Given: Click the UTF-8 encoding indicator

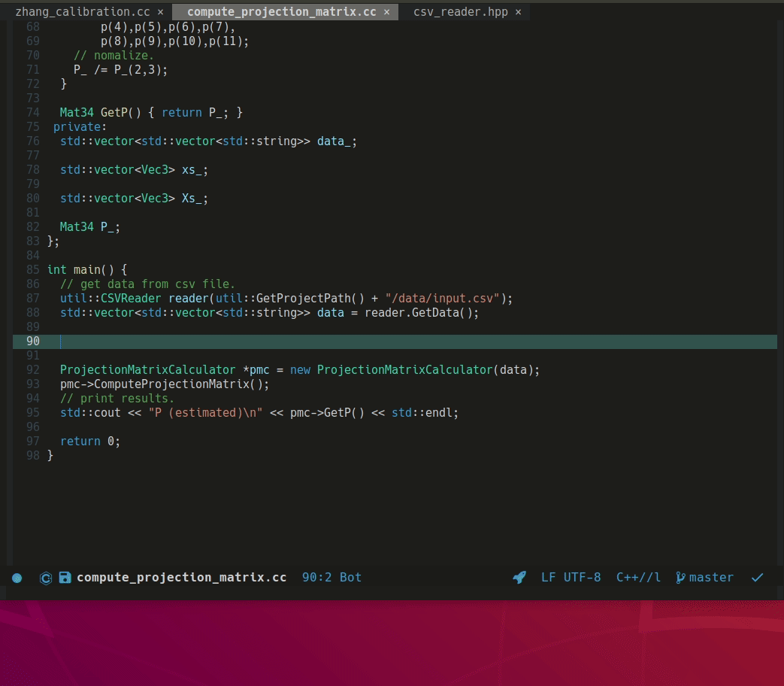Looking at the screenshot, I should (x=582, y=578).
